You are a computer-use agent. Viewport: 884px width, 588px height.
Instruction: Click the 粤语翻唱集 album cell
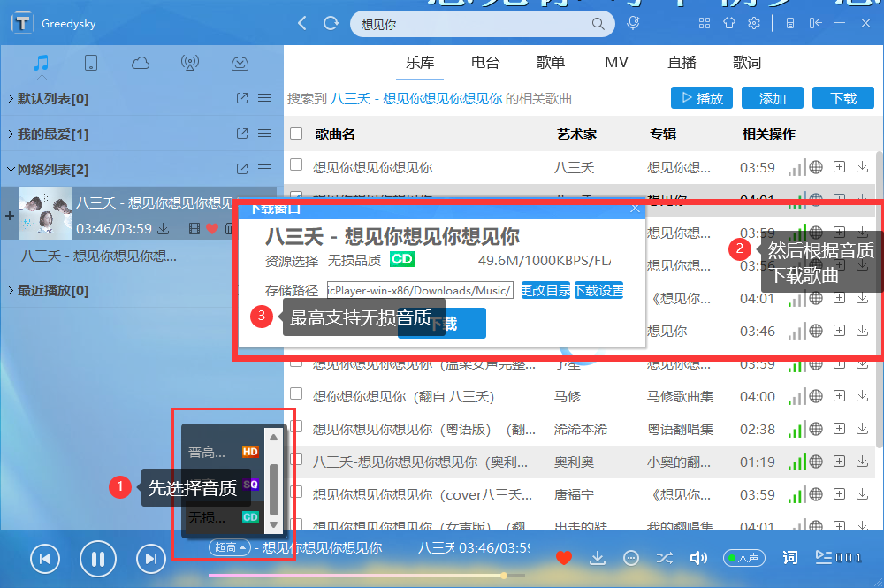tap(680, 429)
